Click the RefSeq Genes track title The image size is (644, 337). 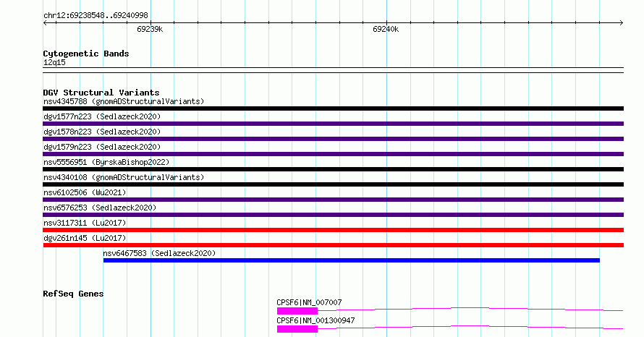pyautogui.click(x=73, y=294)
